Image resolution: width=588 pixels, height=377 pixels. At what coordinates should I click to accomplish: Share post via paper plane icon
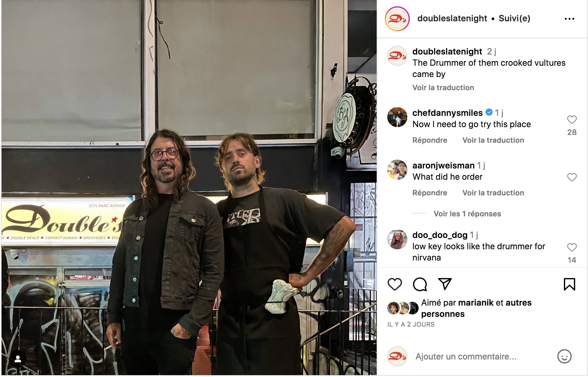pyautogui.click(x=445, y=284)
